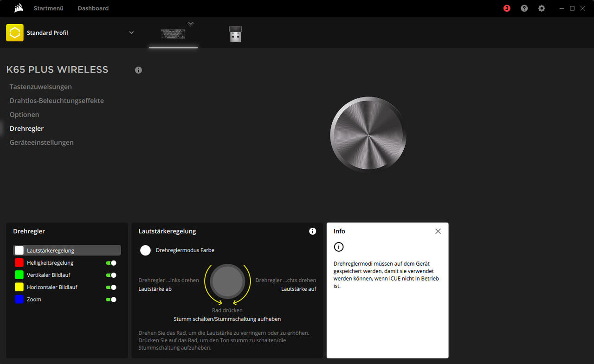Open Optionen section
Image resolution: width=594 pixels, height=364 pixels.
click(x=24, y=115)
